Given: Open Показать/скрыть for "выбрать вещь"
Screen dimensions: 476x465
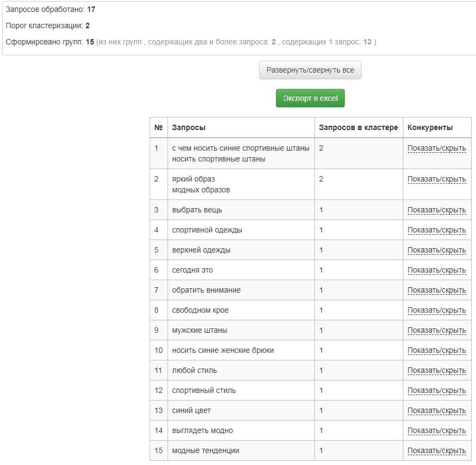Looking at the screenshot, I should pos(436,210).
